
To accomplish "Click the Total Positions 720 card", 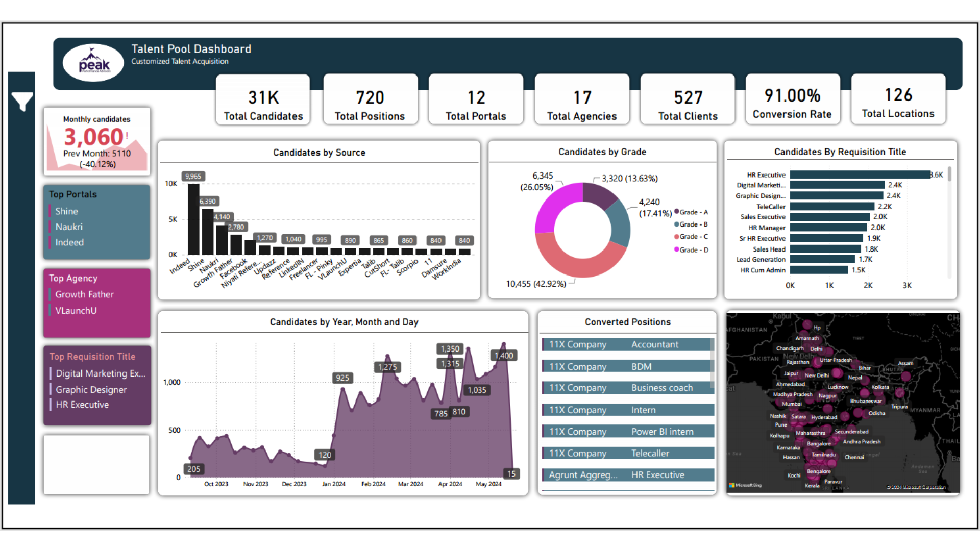I will (x=370, y=99).
